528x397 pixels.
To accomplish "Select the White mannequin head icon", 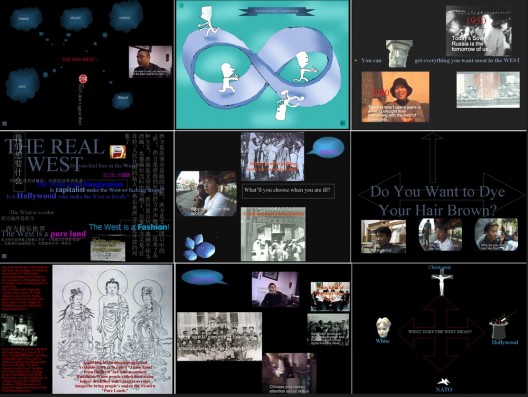I will tap(383, 328).
